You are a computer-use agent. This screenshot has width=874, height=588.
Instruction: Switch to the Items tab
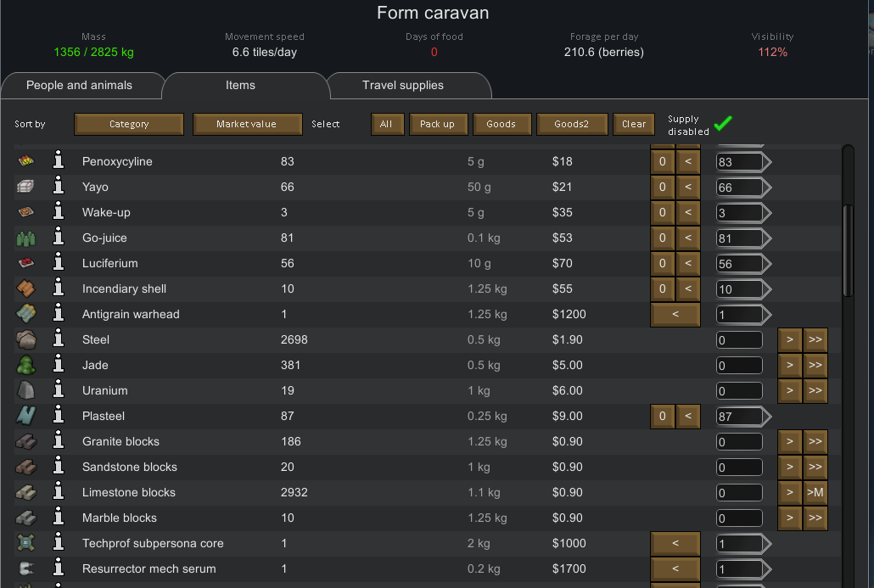240,86
